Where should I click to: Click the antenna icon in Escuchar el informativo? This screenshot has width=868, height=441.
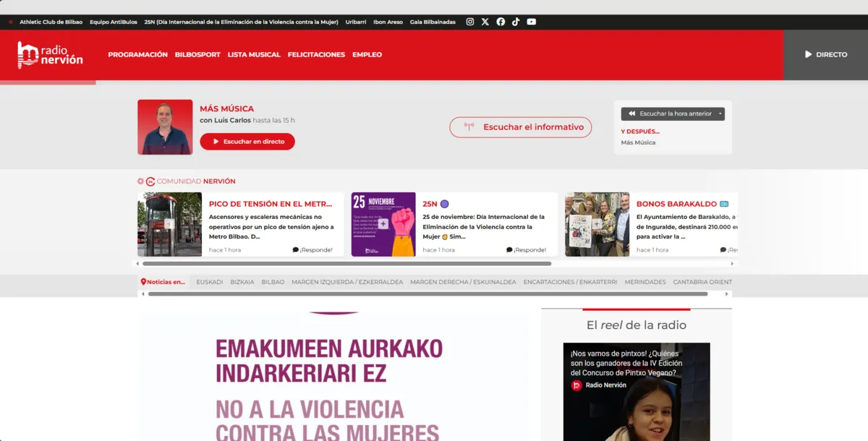[469, 127]
